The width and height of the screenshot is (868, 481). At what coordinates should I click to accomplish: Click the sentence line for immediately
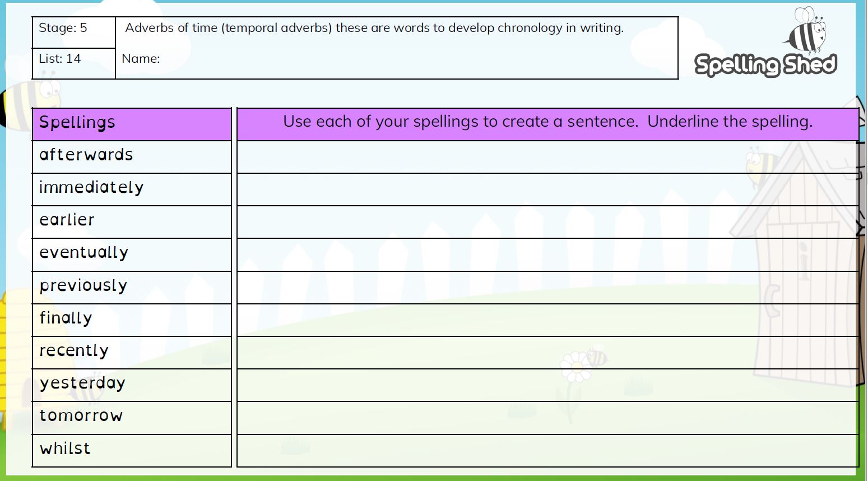point(547,189)
